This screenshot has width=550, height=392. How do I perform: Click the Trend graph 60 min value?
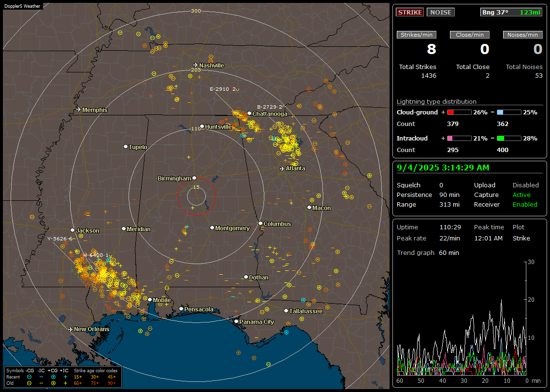point(449,253)
